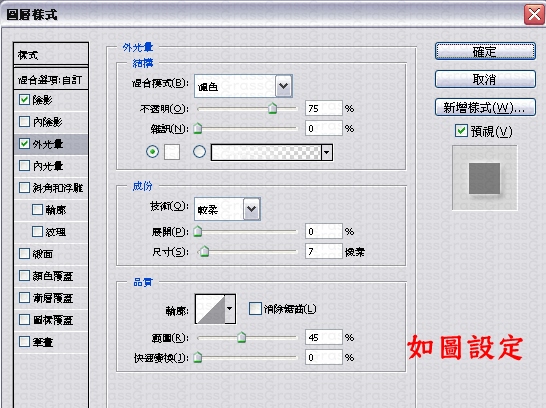
Task: Expand the gradient picker dropdown arrow
Action: tap(327, 152)
